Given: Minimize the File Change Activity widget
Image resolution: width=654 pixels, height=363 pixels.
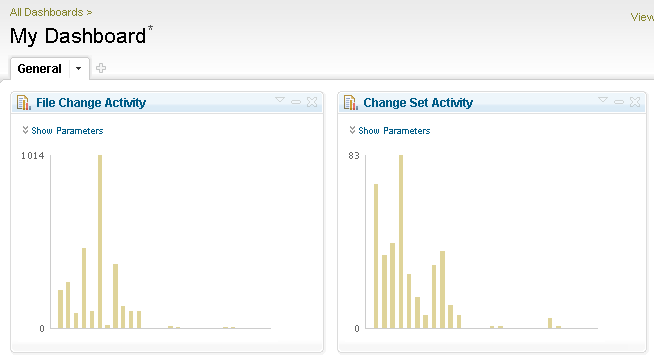Looking at the screenshot, I should [x=296, y=102].
